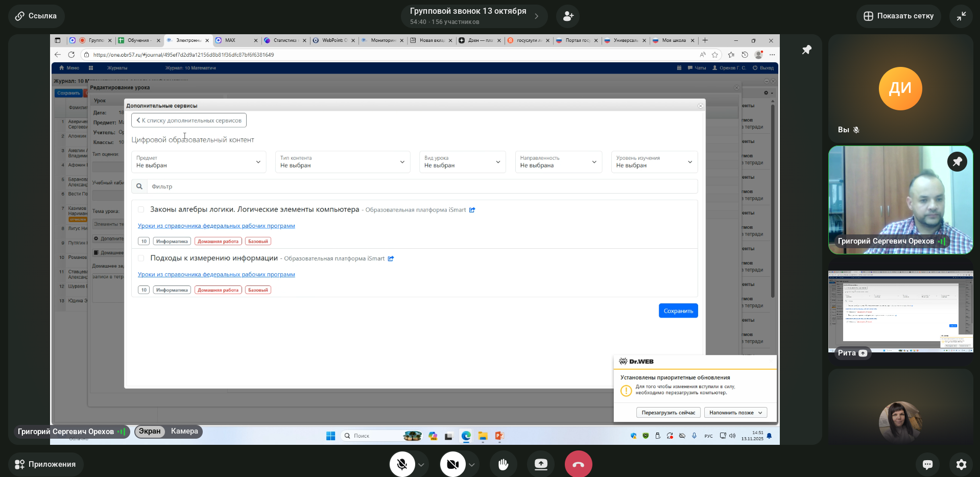Image resolution: width=980 pixels, height=477 pixels.
Task: Raise your hand in the call
Action: [503, 464]
